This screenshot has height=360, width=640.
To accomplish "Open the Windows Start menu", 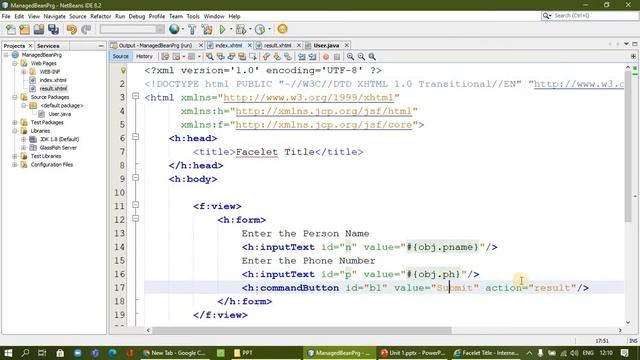I will (x=8, y=353).
